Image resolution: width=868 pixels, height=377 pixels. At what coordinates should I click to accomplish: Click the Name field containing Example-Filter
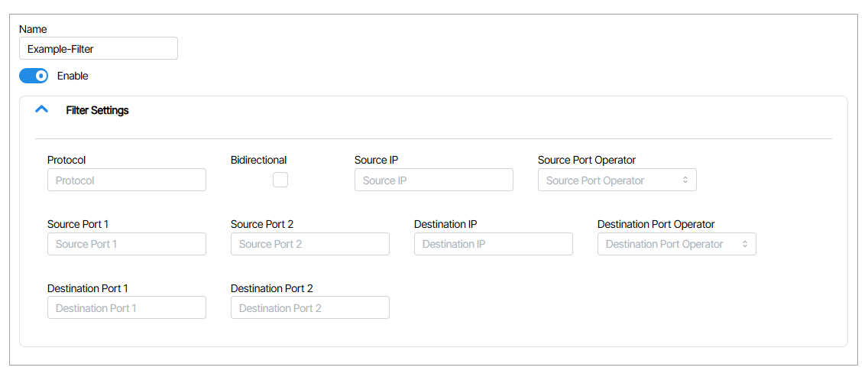98,49
